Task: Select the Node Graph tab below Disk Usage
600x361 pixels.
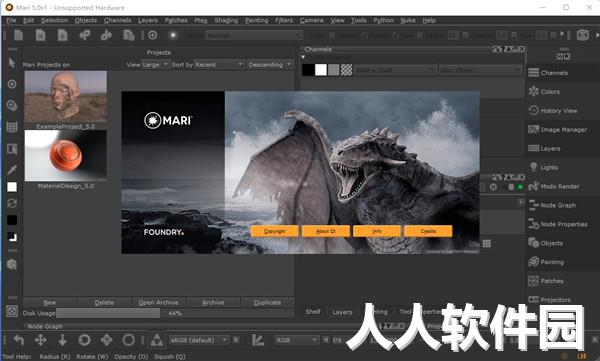Action: pos(45,326)
